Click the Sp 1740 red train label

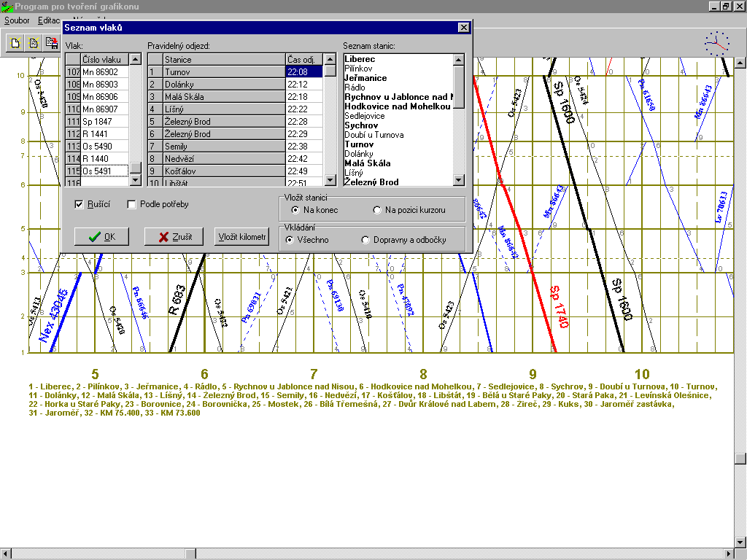pos(560,307)
